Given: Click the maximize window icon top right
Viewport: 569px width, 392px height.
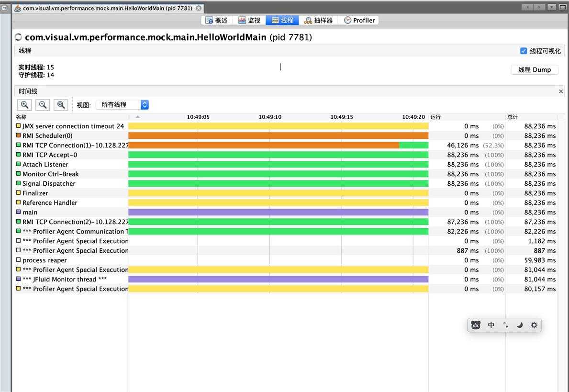Looking at the screenshot, I should click(563, 7).
